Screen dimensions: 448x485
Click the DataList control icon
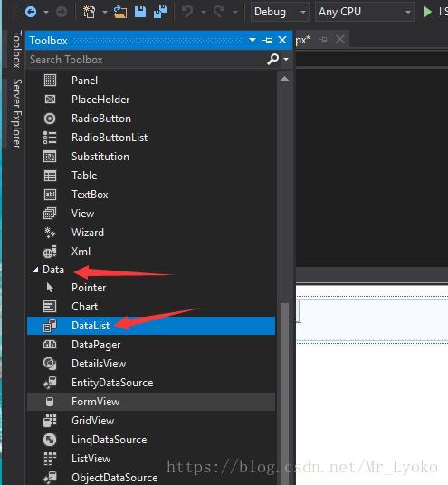(x=50, y=326)
